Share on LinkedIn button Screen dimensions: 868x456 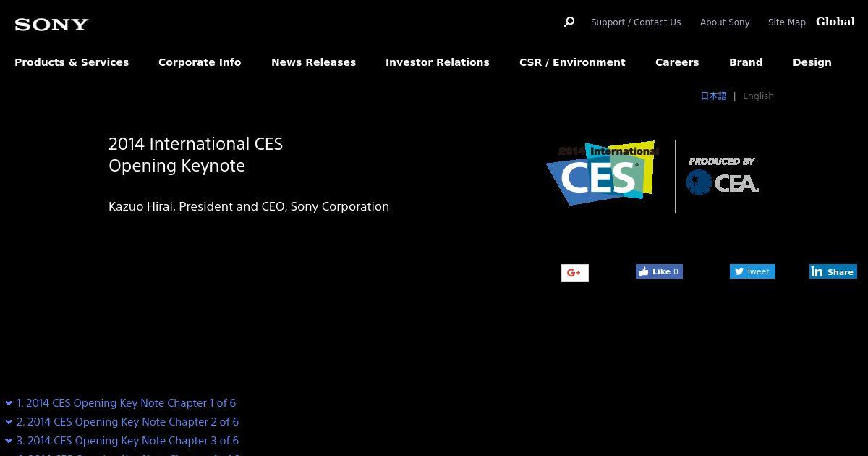(833, 271)
